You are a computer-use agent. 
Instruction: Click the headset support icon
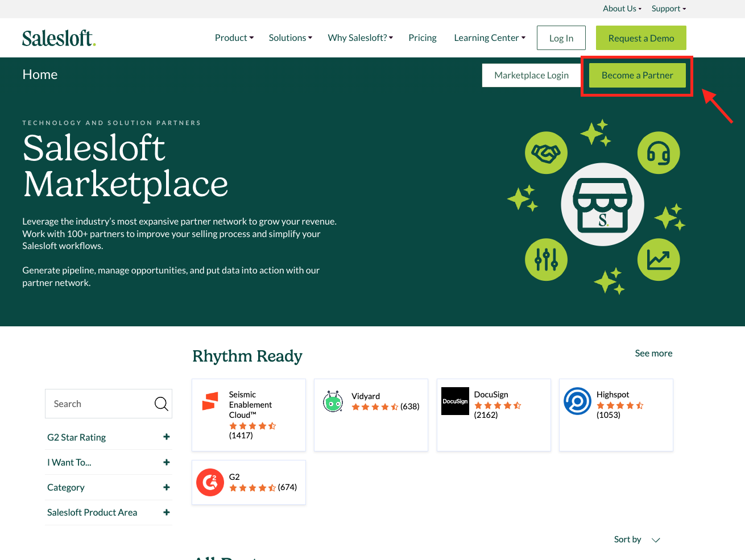[x=659, y=153]
